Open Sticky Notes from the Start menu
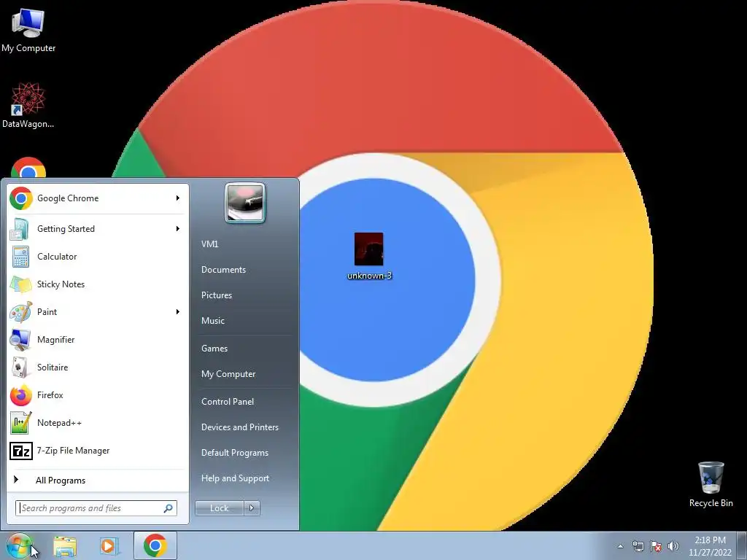Image resolution: width=747 pixels, height=560 pixels. (x=97, y=284)
